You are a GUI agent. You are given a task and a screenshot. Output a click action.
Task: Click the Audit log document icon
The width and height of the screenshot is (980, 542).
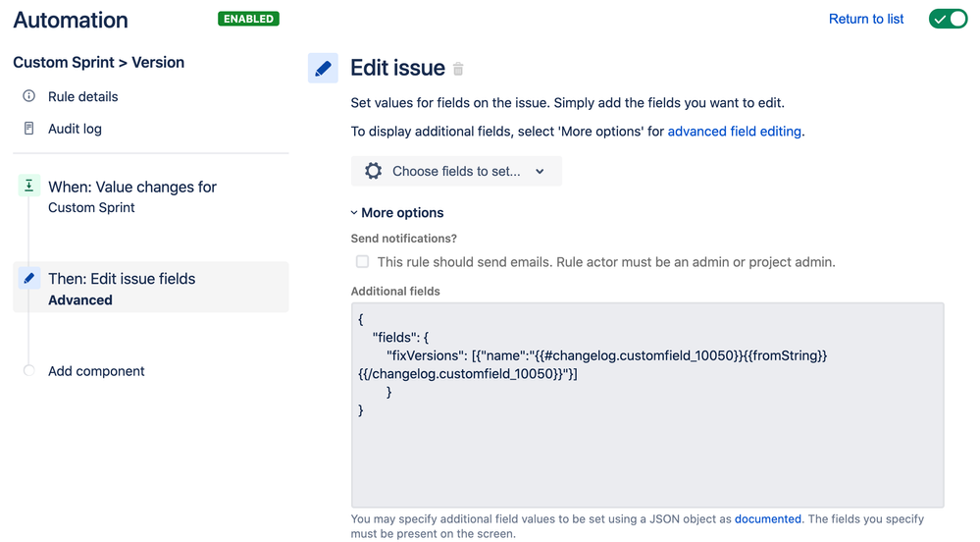coord(28,129)
